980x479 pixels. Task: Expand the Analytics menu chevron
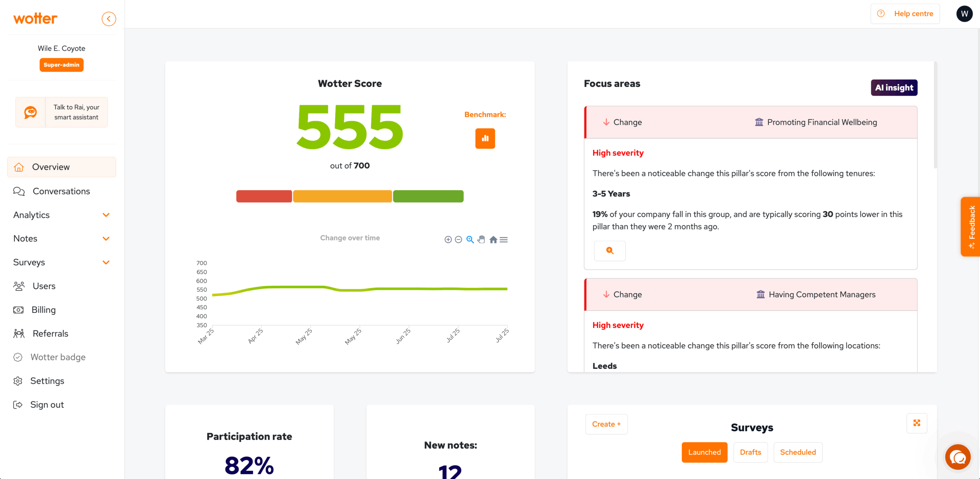pos(106,215)
